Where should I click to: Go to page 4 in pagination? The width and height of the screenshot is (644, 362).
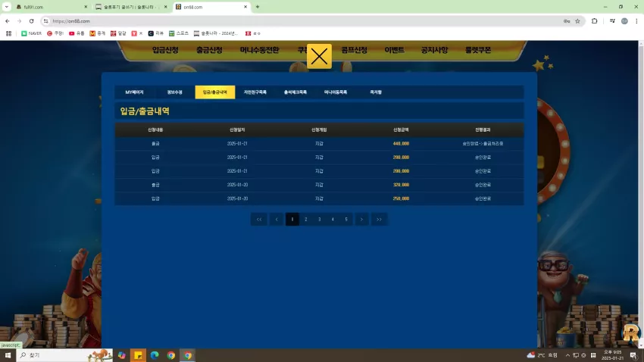333,219
